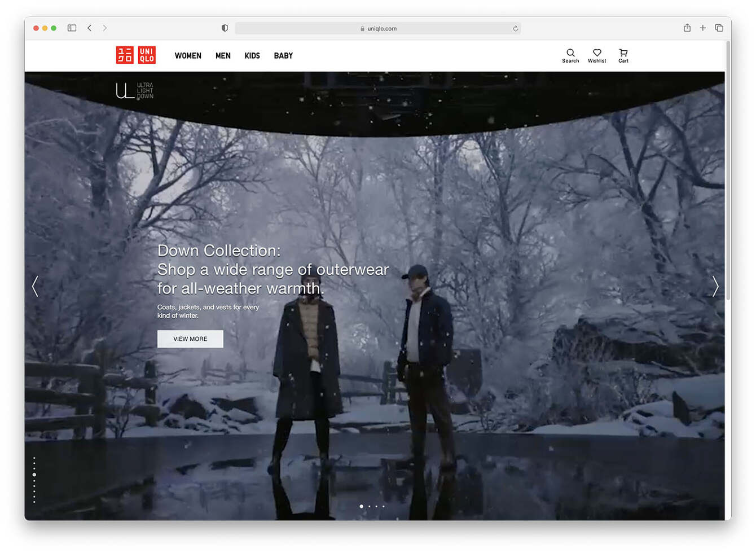Screen dimensions: 756x553
Task: Select the second carousel pagination dot
Action: point(369,506)
